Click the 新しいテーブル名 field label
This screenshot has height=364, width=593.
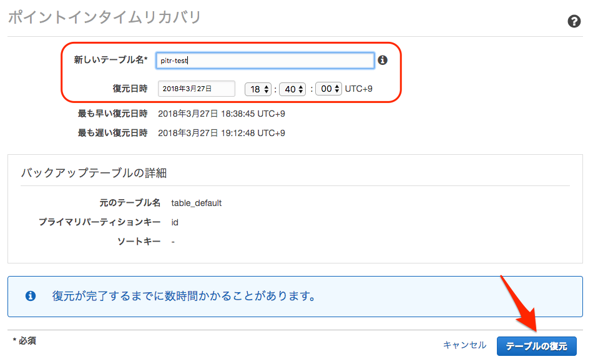pyautogui.click(x=110, y=60)
